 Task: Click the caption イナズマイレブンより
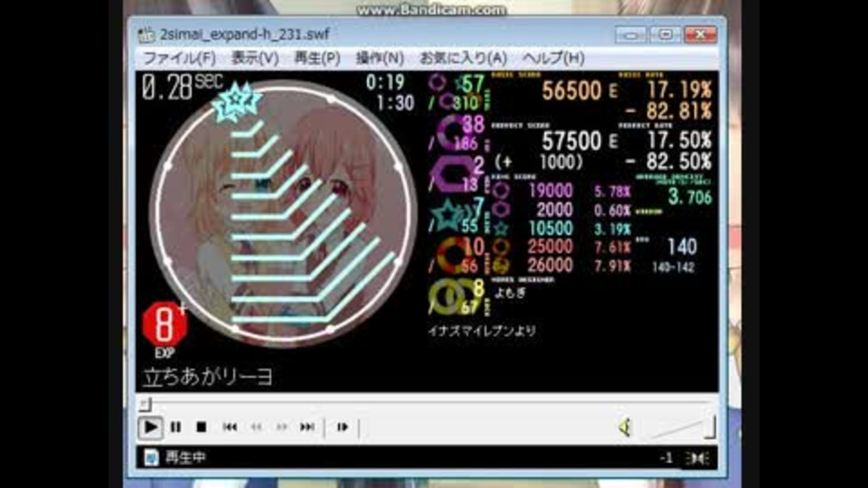[x=482, y=332]
